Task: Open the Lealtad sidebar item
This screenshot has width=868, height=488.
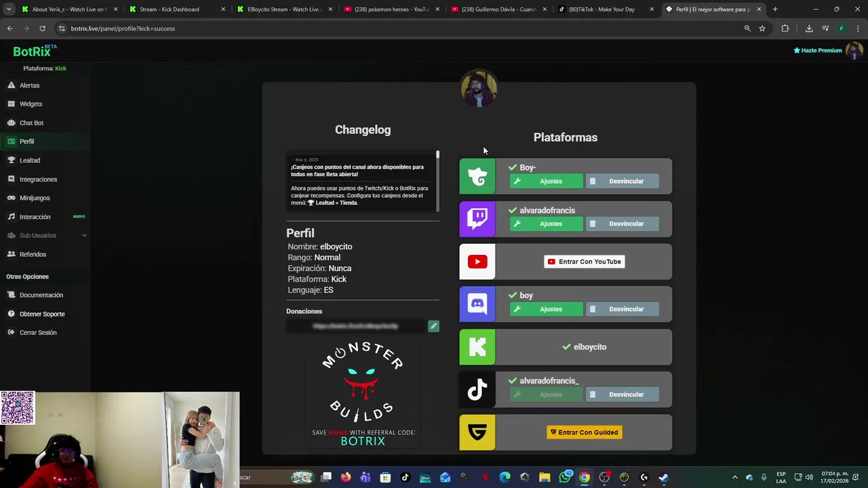Action: pyautogui.click(x=29, y=160)
